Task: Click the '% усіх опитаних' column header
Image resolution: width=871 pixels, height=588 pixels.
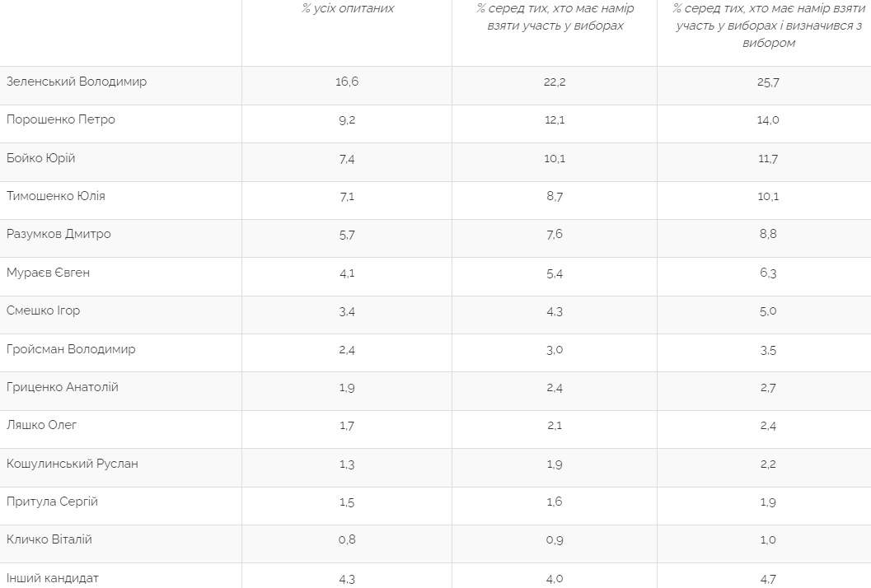Action: 348,9
